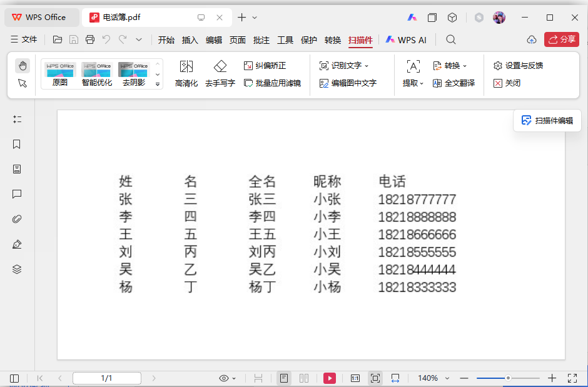Image resolution: width=588 pixels, height=387 pixels.
Task: Switch to the 插入 tab
Action: (190, 40)
